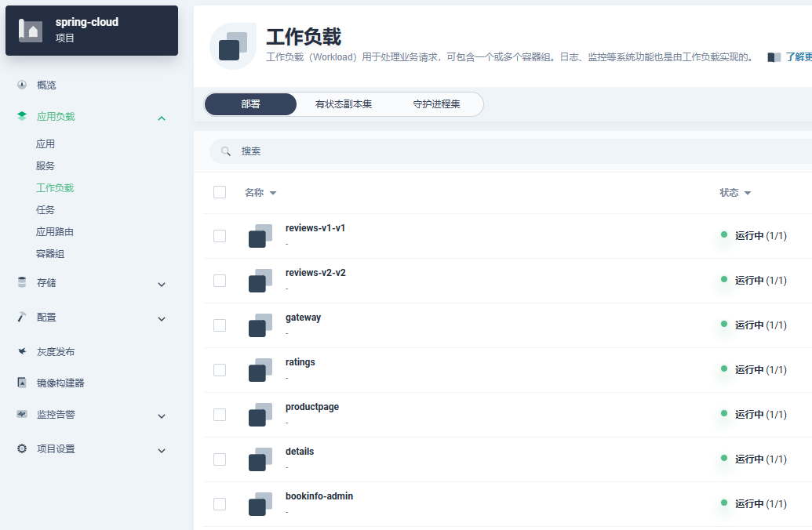Check the details row checkbox
Screen dimensions: 812x530
tap(220, 459)
